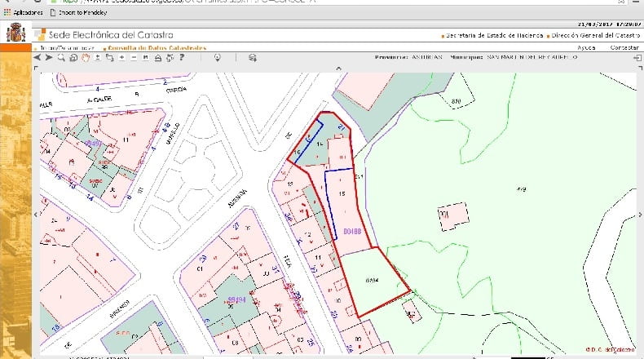Go forward to next map view arrow
This screenshot has height=359, width=644.
point(49,58)
